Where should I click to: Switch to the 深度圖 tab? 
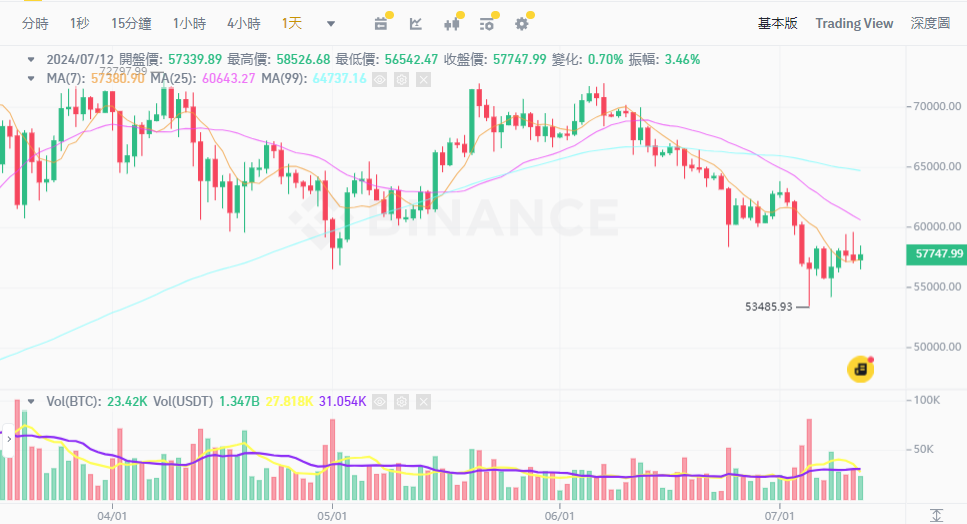930,23
